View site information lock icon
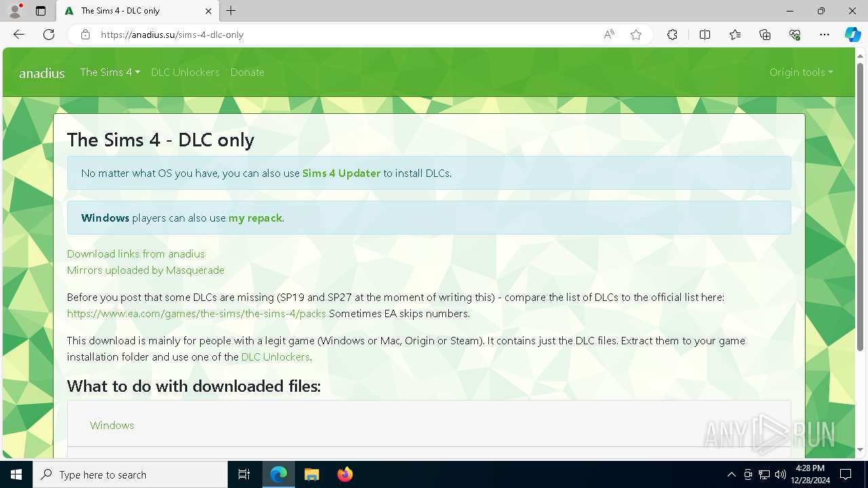 [85, 35]
